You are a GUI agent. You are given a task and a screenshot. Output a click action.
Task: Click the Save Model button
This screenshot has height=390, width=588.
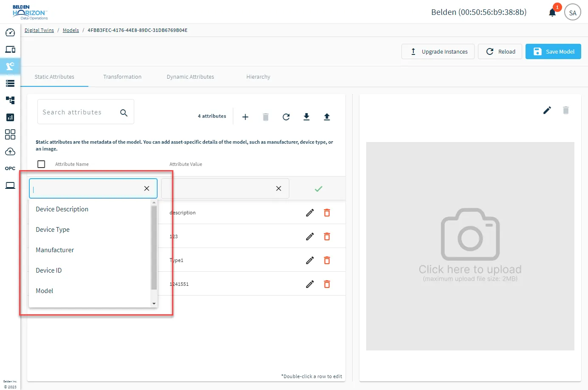tap(553, 51)
